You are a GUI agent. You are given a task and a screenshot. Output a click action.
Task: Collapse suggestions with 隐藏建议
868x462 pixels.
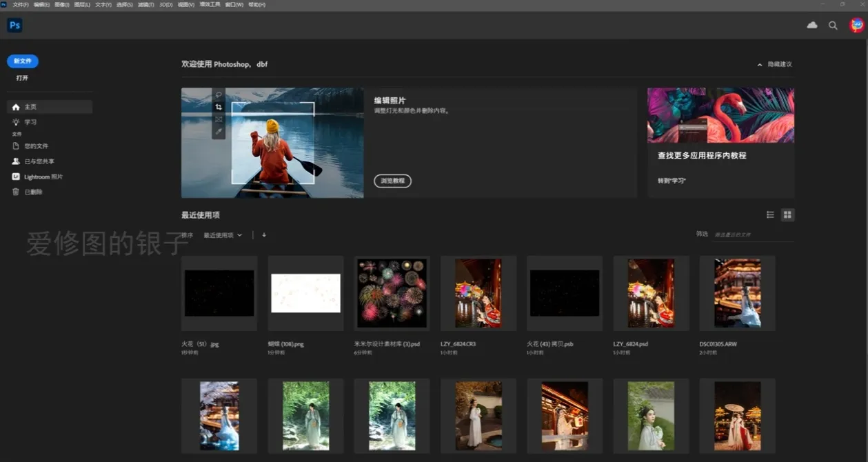pyautogui.click(x=775, y=64)
